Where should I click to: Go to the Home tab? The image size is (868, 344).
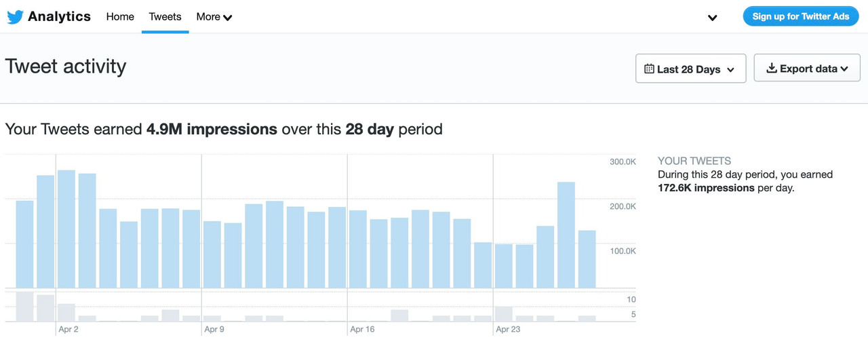pyautogui.click(x=120, y=17)
